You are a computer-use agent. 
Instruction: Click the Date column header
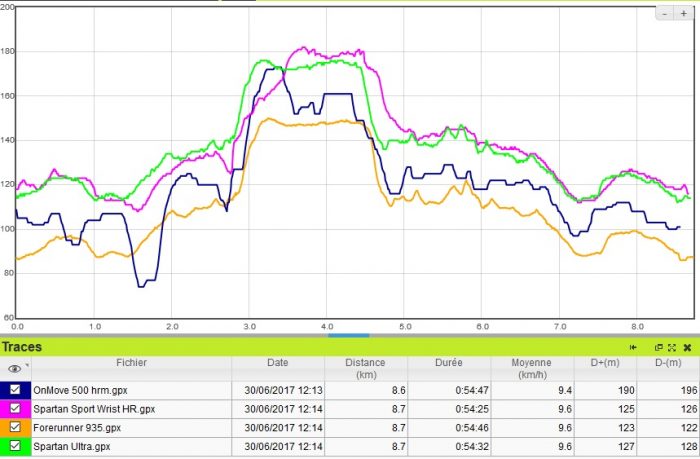click(x=277, y=362)
